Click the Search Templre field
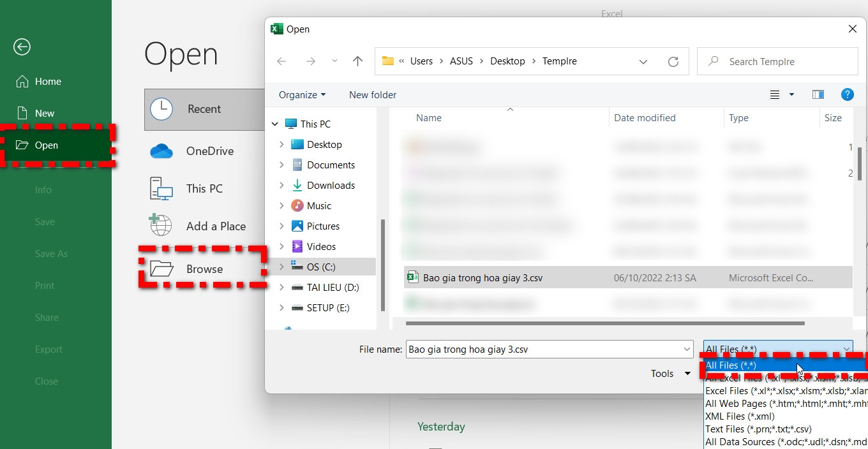This screenshot has height=449, width=868. click(777, 61)
